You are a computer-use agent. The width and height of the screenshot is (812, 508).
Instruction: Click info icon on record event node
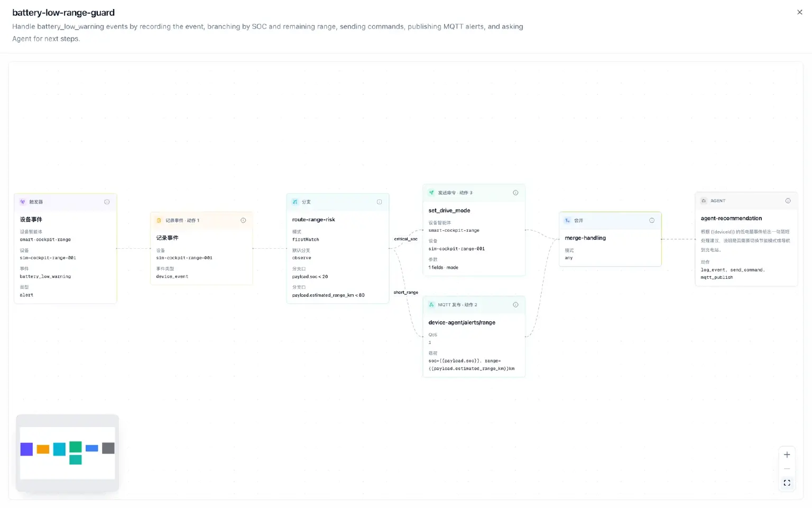point(243,220)
